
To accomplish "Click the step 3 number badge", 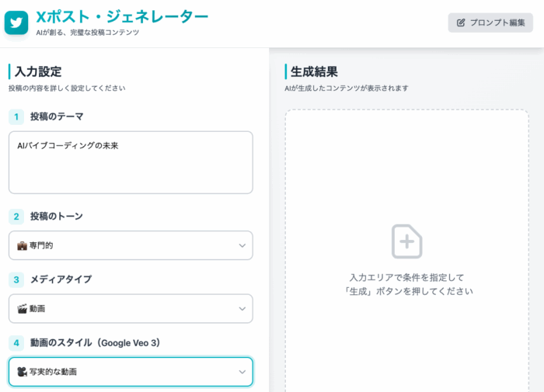I will [16, 279].
